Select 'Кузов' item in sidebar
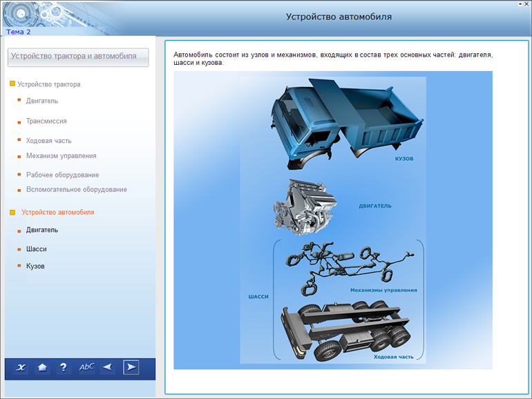The image size is (532, 399). [35, 266]
